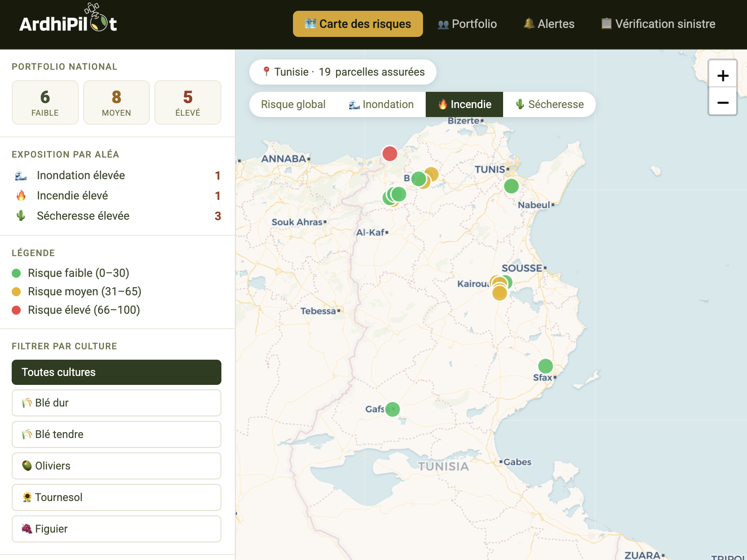Zoom in the map
The width and height of the screenshot is (747, 560).
pos(723,75)
